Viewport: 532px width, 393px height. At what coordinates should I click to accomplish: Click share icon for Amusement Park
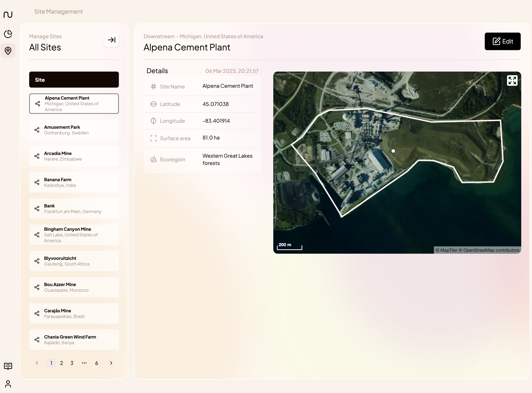(37, 130)
